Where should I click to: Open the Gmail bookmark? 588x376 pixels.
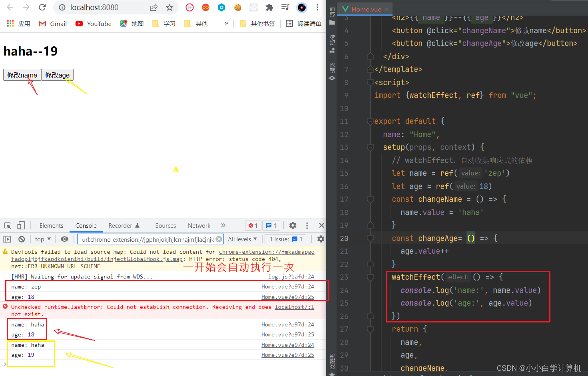52,24
